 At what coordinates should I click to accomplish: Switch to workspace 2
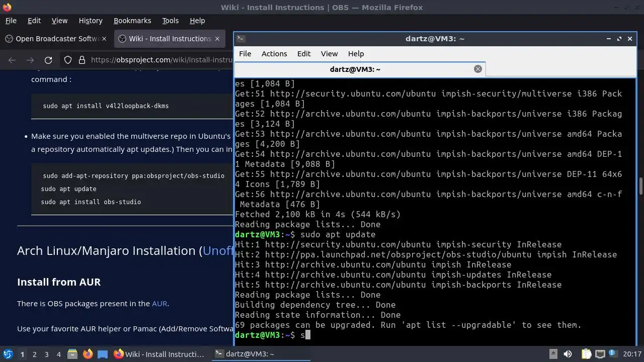34,354
